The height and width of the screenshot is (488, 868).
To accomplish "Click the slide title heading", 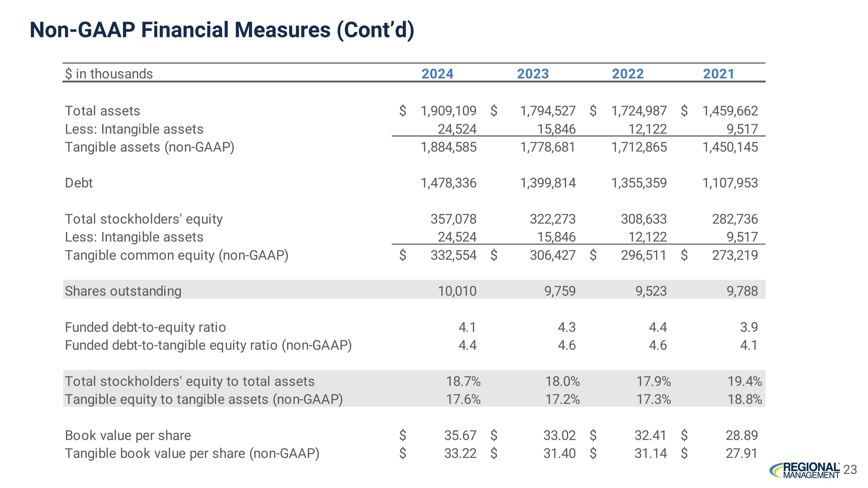I will tap(222, 30).
